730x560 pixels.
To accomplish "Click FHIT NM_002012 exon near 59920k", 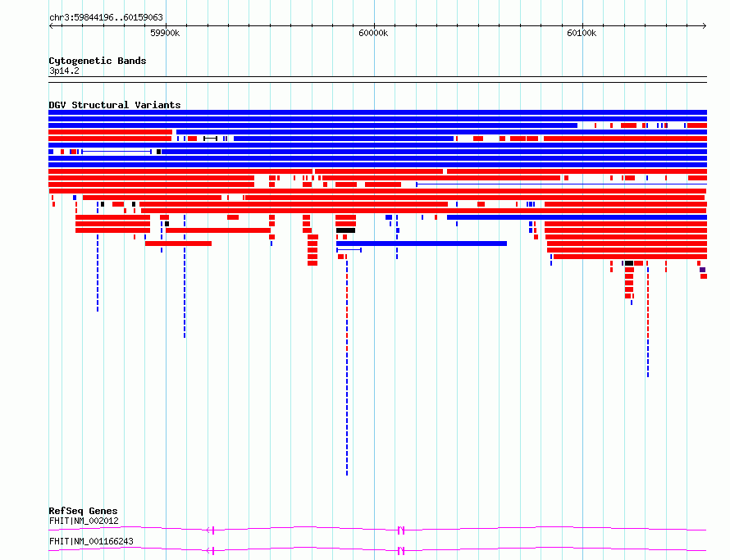I will pyautogui.click(x=212, y=530).
